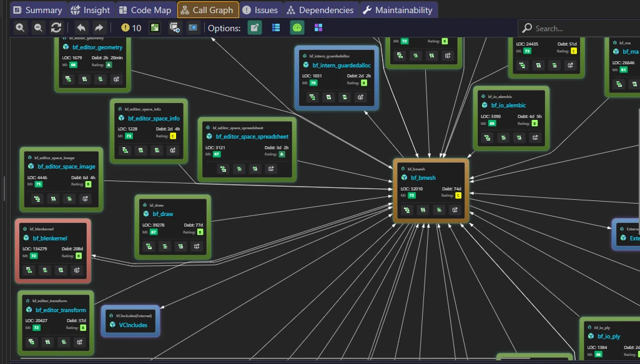Viewport: 640px width, 364px height.
Task: Open the bf_io_alembic node title link
Action: click(508, 106)
